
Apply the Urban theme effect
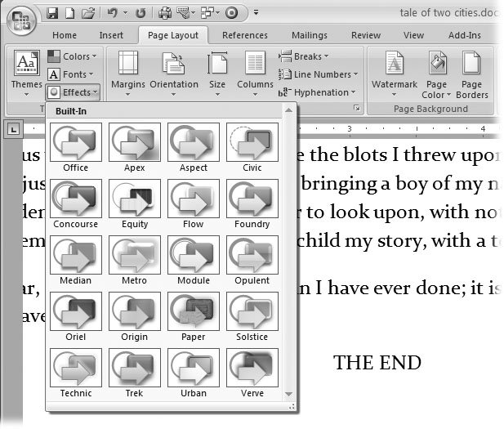[194, 373]
